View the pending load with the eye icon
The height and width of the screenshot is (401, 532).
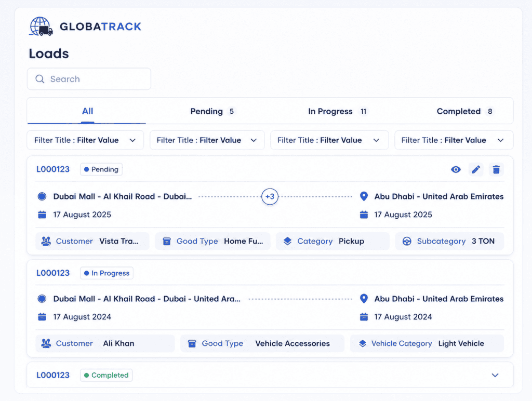click(x=456, y=169)
